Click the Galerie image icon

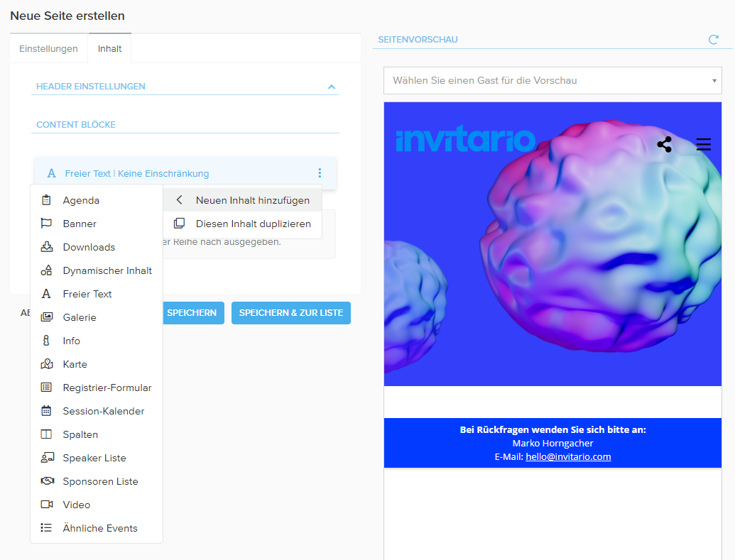tap(47, 317)
